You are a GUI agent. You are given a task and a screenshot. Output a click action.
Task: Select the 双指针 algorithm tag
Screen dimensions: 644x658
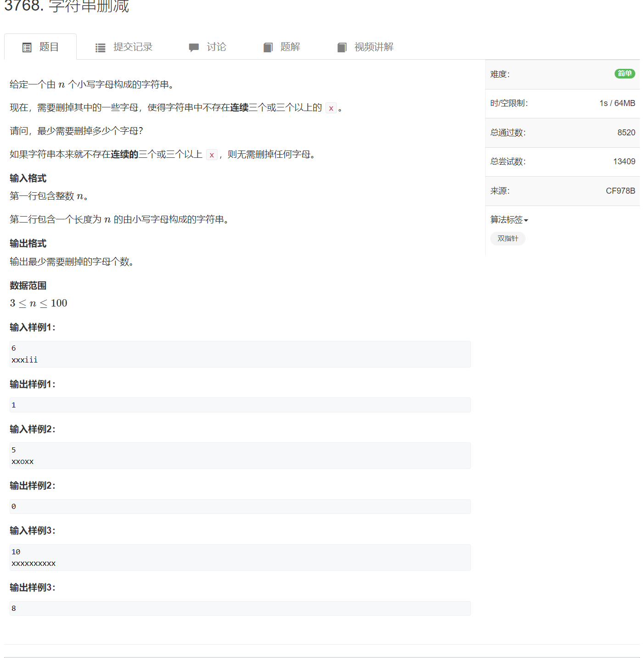pyautogui.click(x=508, y=238)
